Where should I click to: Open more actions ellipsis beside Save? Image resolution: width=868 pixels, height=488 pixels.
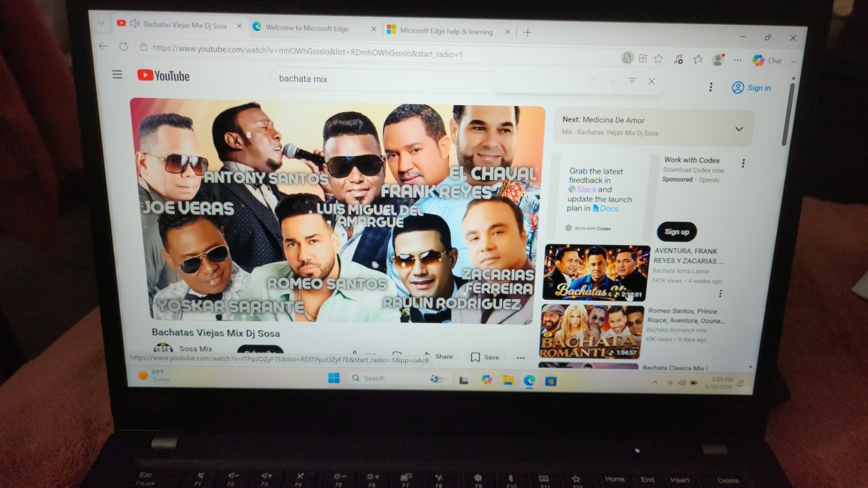click(521, 357)
